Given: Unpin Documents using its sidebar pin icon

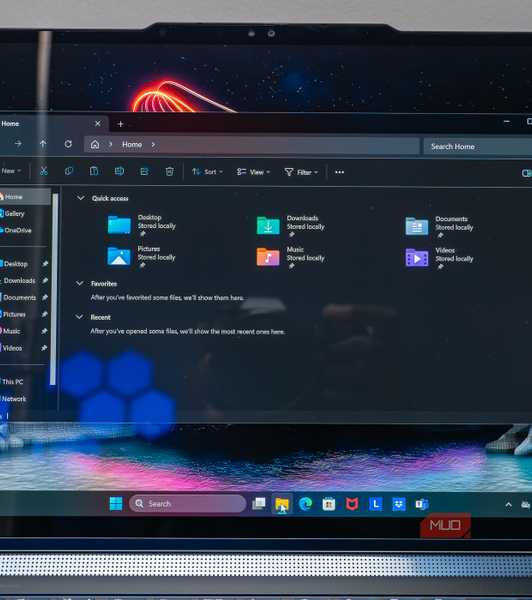Looking at the screenshot, I should pos(44,297).
